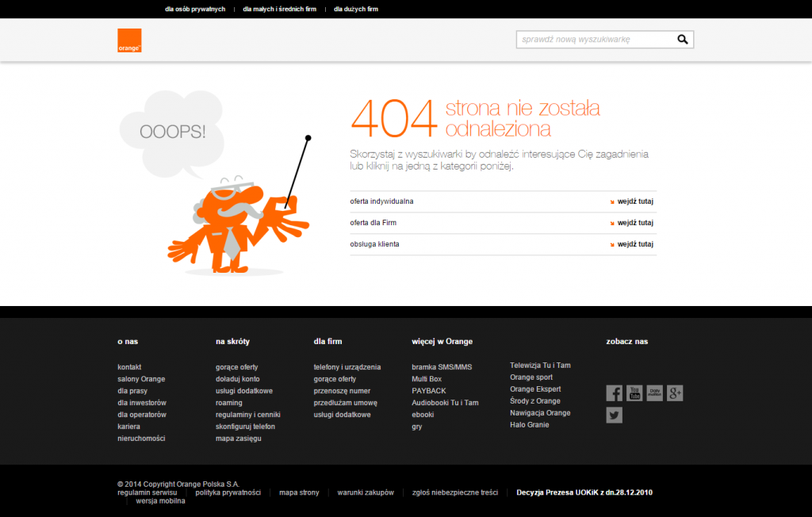Open 'skonfiguruj telefon' footer link
Viewport: 812px width, 517px height.
click(x=246, y=427)
